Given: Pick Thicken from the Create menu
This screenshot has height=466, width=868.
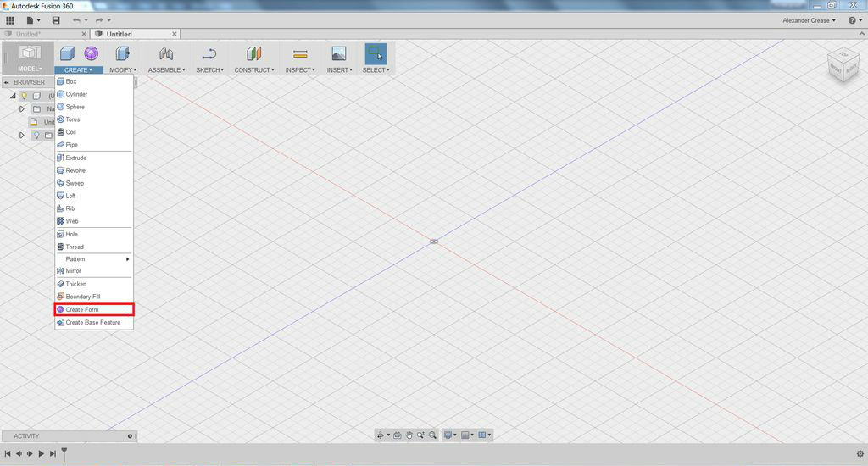Looking at the screenshot, I should coord(94,284).
